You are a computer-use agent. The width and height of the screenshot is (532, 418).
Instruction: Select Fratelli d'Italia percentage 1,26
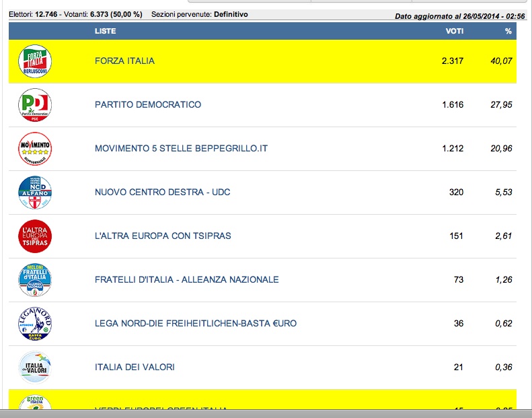(x=504, y=280)
